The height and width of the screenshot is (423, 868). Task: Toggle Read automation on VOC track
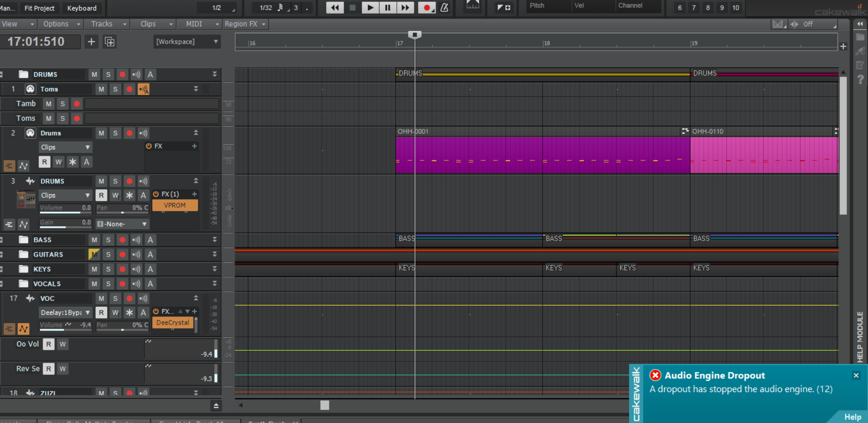pos(101,312)
